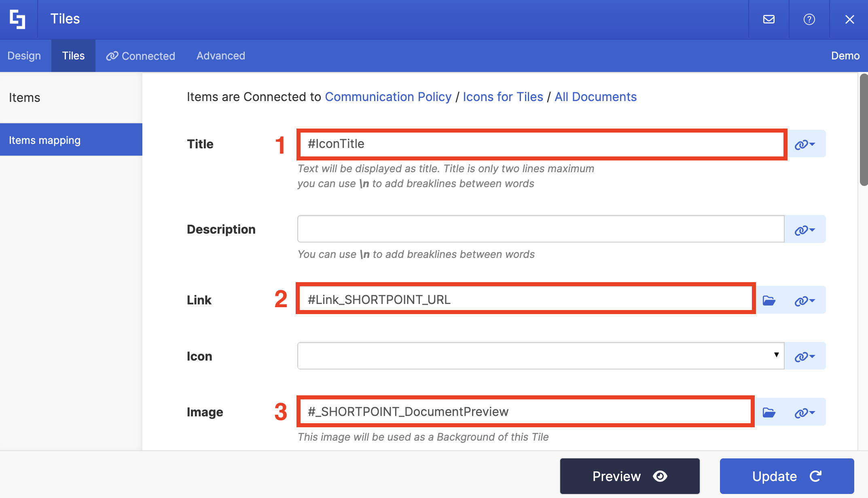Select Items in the left sidebar
The height and width of the screenshot is (498, 868).
click(x=25, y=98)
